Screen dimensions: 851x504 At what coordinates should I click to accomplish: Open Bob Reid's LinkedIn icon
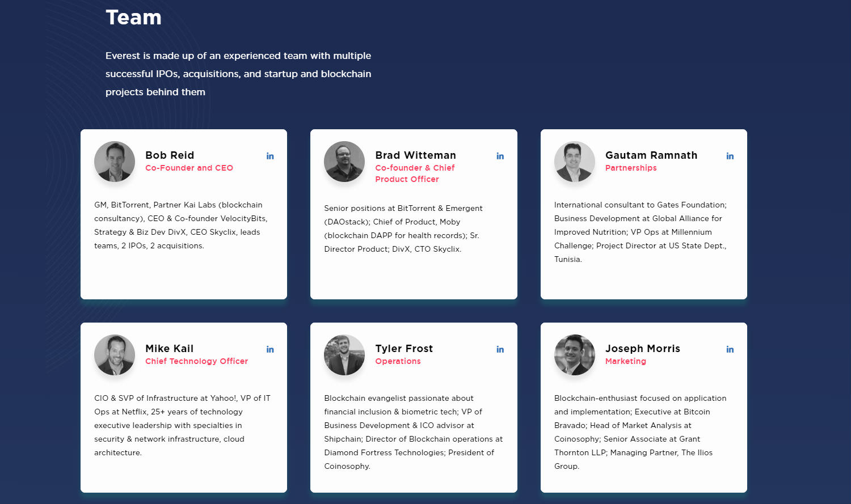tap(270, 156)
